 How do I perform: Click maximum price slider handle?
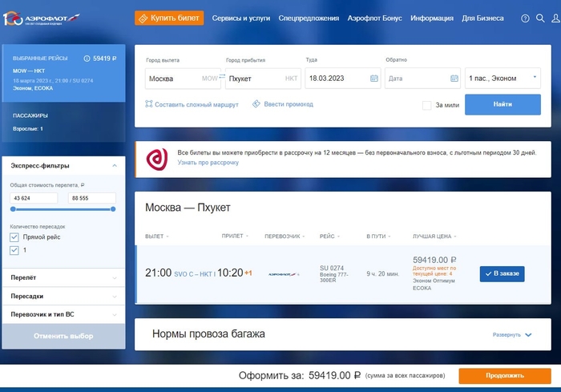click(x=113, y=209)
